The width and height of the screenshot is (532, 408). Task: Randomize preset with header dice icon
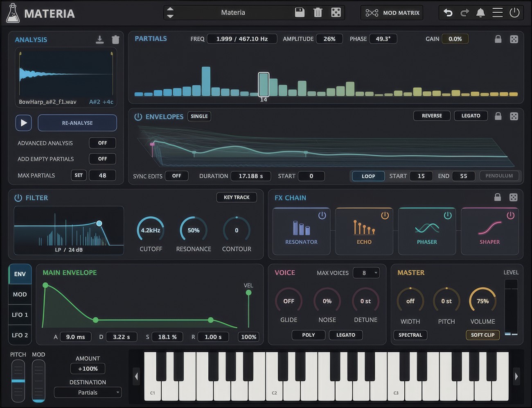coord(336,12)
